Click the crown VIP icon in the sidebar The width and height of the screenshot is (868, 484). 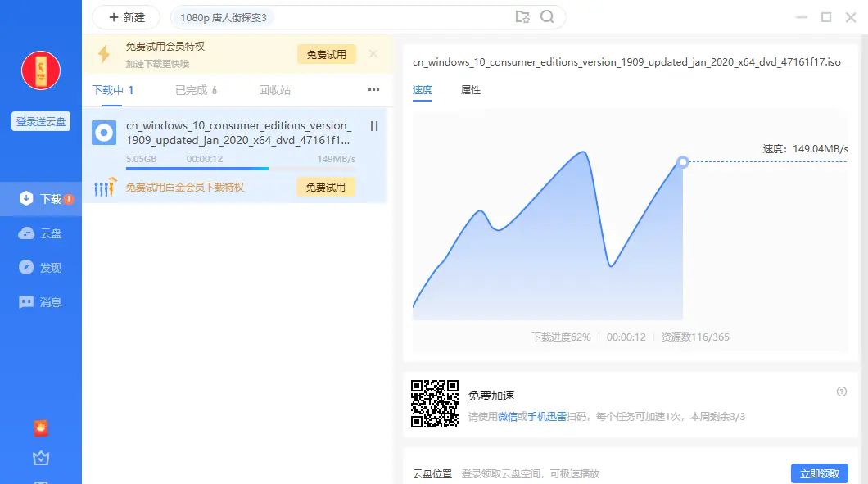coord(41,458)
